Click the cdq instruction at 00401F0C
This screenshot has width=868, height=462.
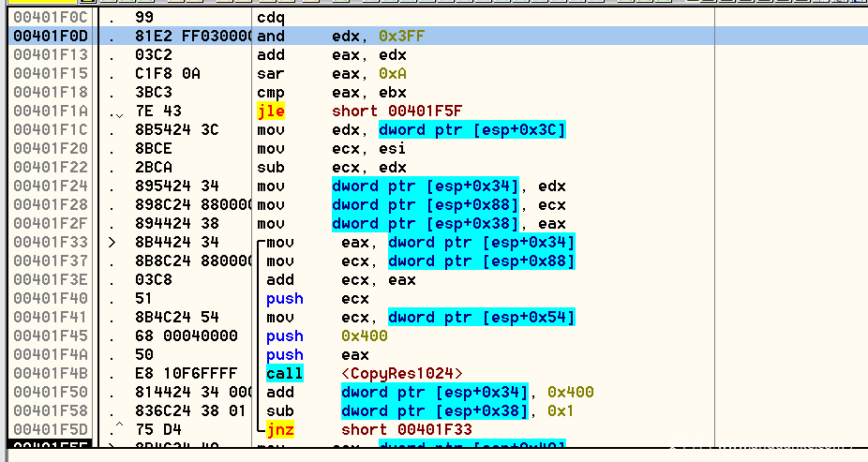coord(270,18)
